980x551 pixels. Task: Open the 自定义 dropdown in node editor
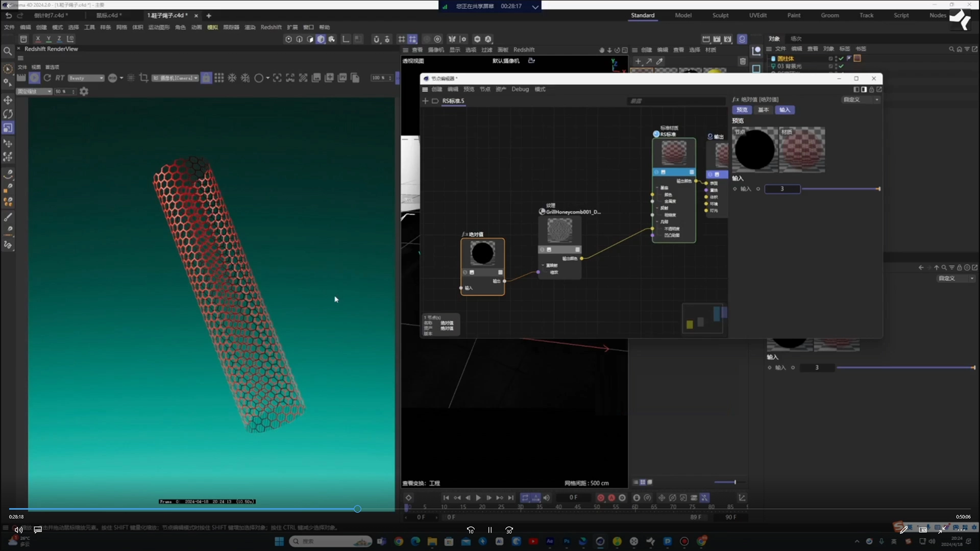click(x=860, y=99)
